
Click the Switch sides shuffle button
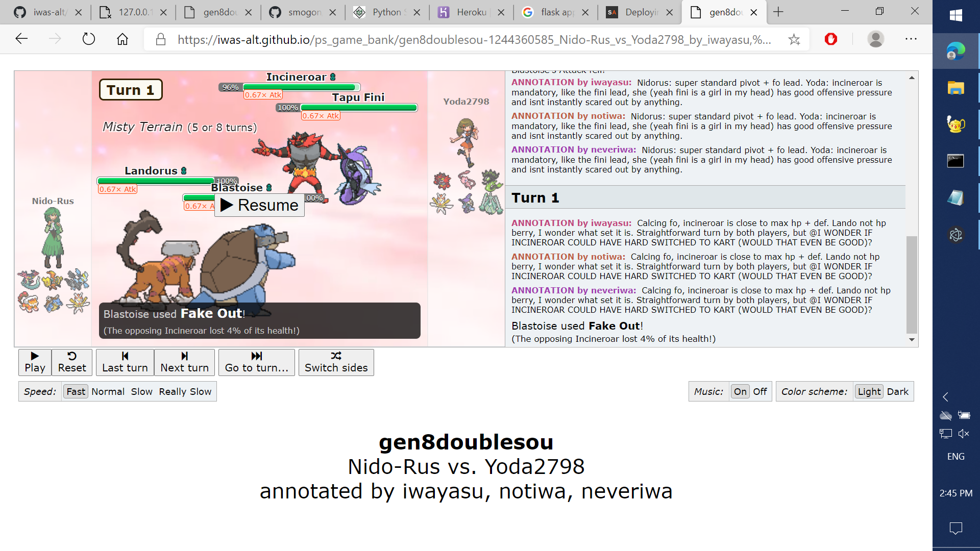pyautogui.click(x=336, y=362)
